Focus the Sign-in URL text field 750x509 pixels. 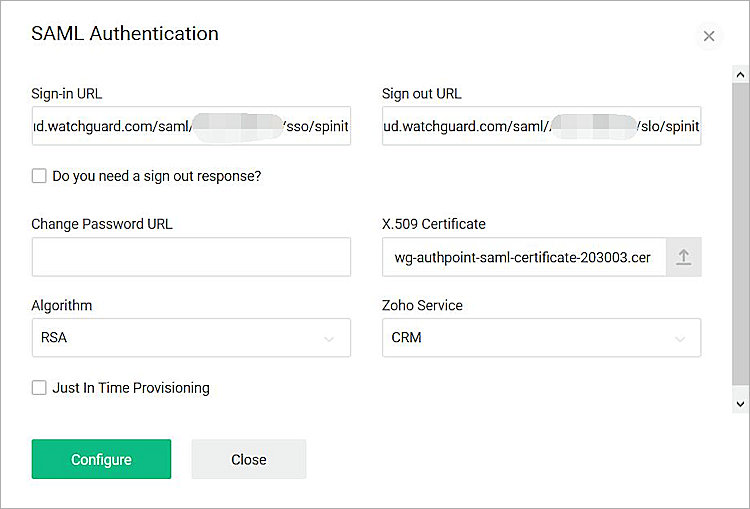tap(190, 126)
